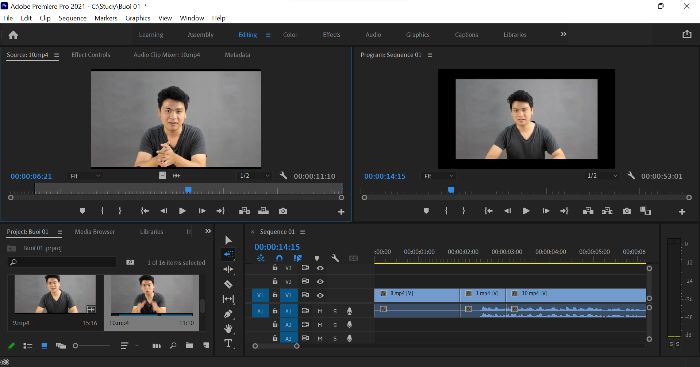Open Source monitor settings wrench
700x367 pixels.
pyautogui.click(x=283, y=176)
